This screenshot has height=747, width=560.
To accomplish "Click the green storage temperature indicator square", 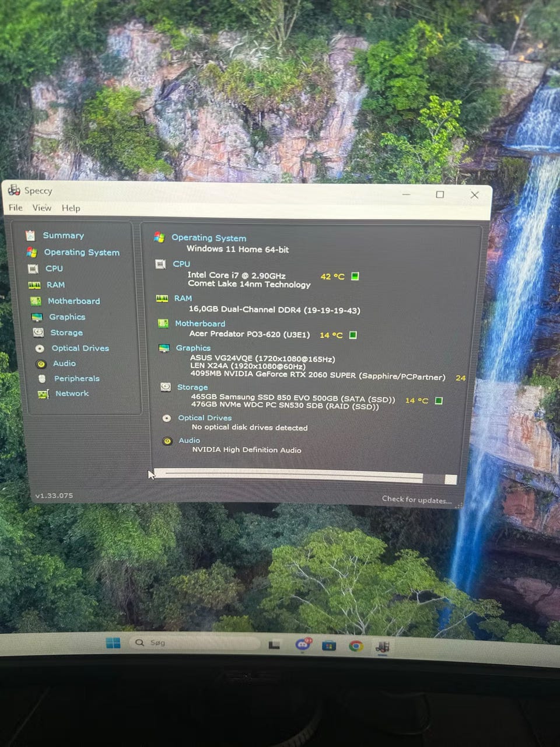I will pos(439,400).
